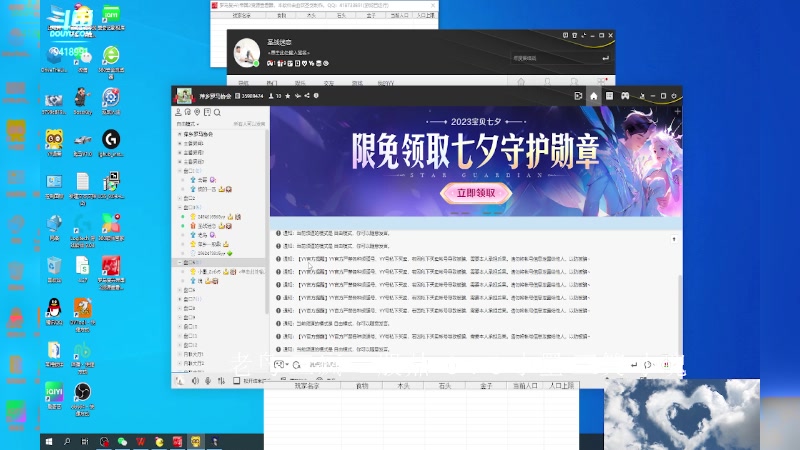Open the gamepad games icon
The image size is (800, 450).
pyautogui.click(x=625, y=96)
